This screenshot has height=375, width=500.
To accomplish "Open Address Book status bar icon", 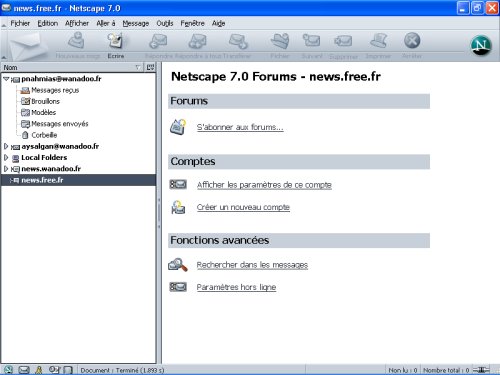I will point(68,370).
